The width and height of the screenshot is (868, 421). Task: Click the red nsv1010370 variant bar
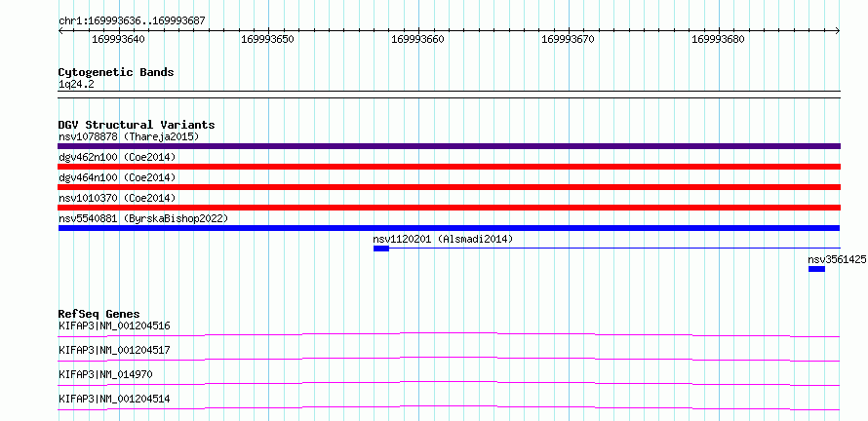[449, 208]
